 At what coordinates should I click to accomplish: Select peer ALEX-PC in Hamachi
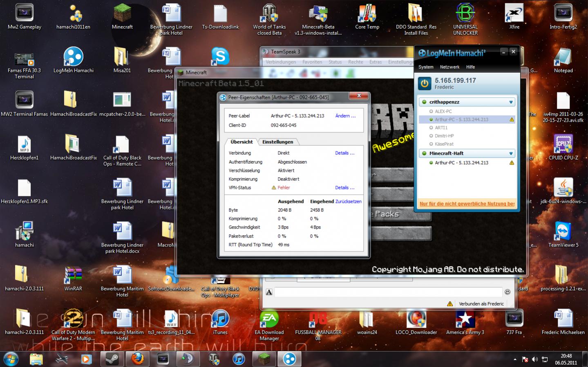tap(443, 111)
